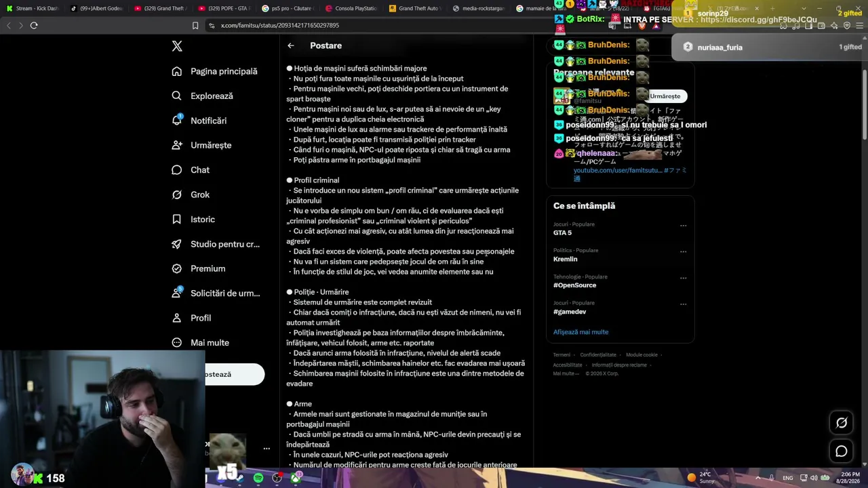Click the Profil person icon
The image size is (868, 488).
[177, 318]
